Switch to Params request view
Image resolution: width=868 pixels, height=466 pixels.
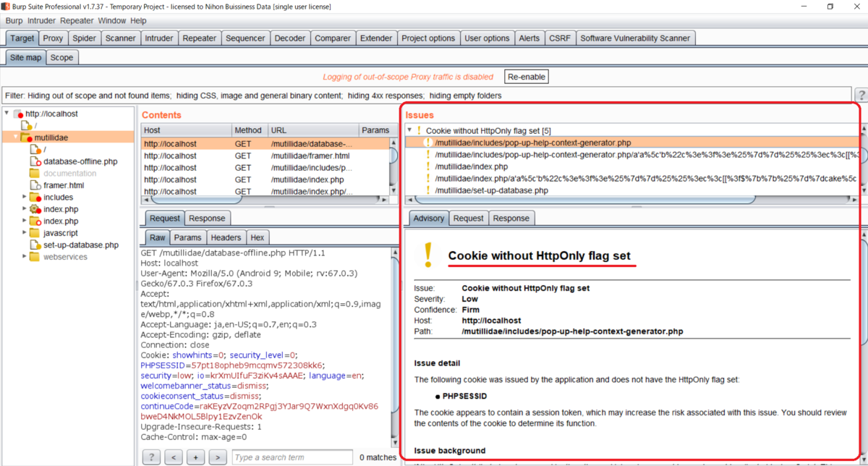pos(188,237)
